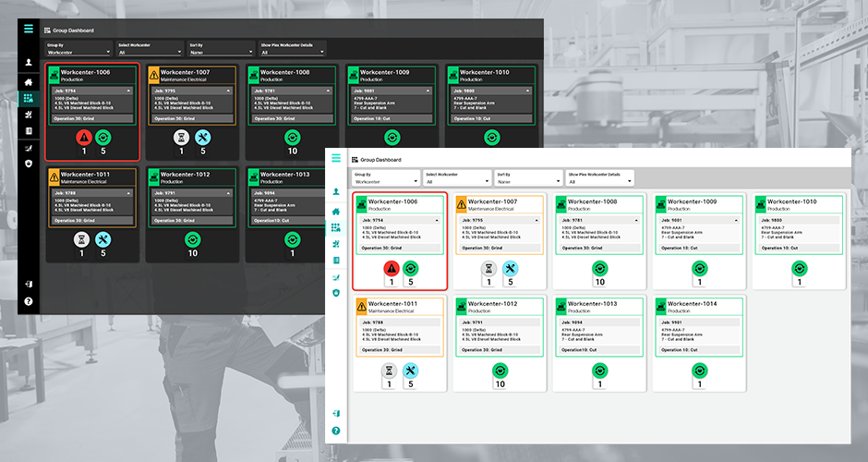Click the green running status icon on light Workcenter-1014
This screenshot has height=462, width=868.
[700, 370]
